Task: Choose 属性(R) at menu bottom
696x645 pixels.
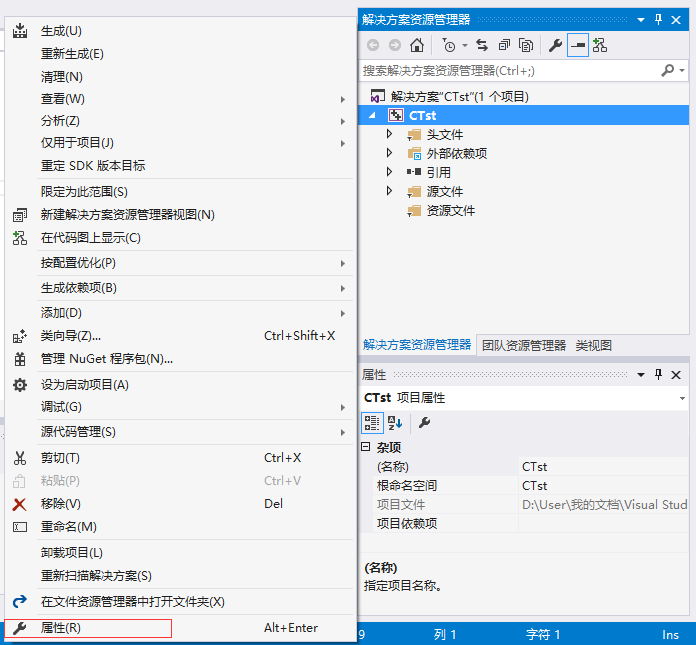Action: [180, 628]
